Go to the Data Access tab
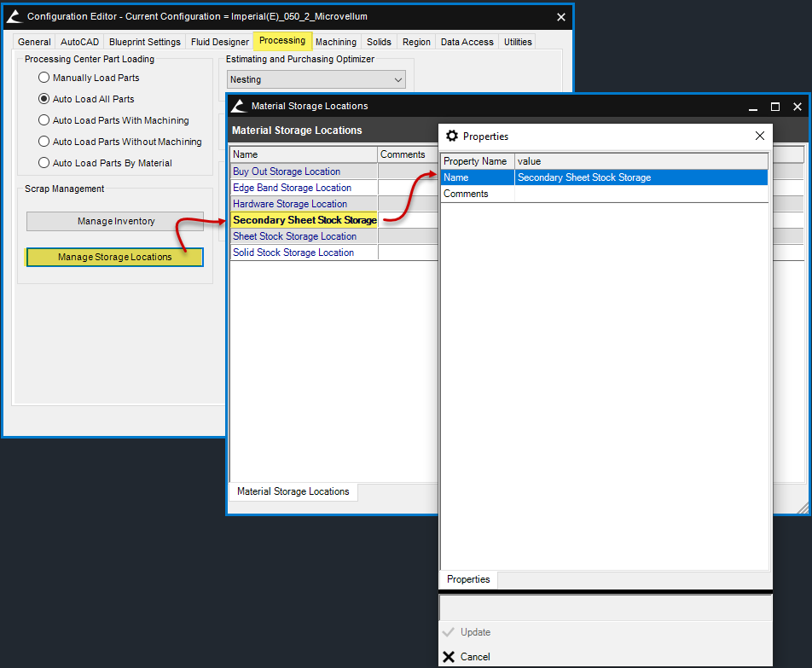This screenshot has width=812, height=668. tap(466, 42)
